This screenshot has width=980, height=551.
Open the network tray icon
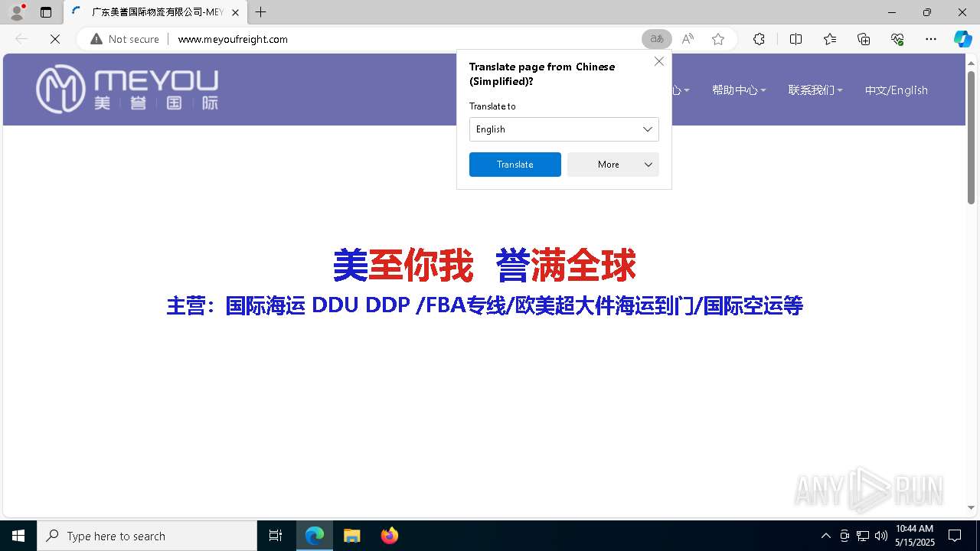863,536
